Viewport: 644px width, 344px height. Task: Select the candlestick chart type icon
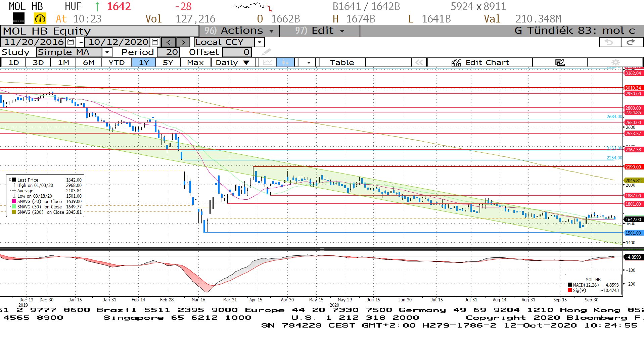(285, 62)
